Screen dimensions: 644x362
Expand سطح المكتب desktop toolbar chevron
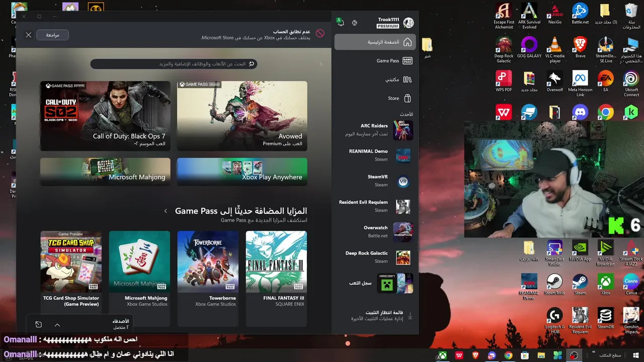point(594,352)
